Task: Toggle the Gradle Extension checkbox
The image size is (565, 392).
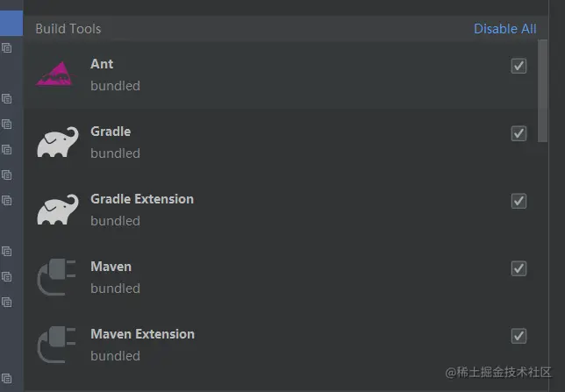Action: click(x=519, y=201)
